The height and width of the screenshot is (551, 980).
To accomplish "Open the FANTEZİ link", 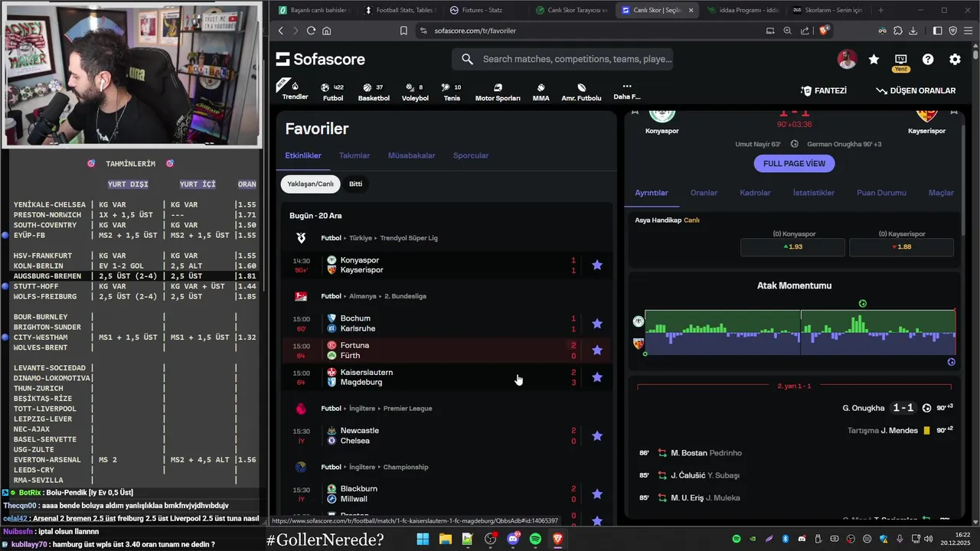I will (824, 90).
